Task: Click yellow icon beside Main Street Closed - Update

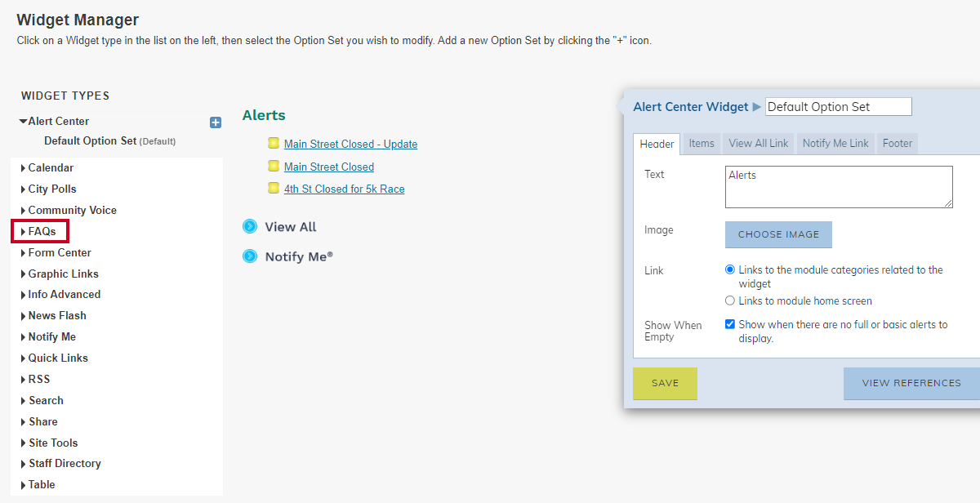Action: point(274,144)
